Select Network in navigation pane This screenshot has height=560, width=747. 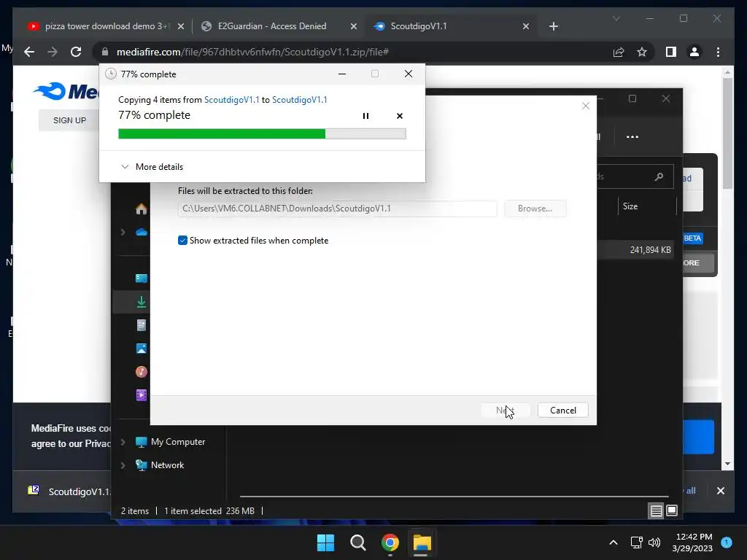click(167, 465)
